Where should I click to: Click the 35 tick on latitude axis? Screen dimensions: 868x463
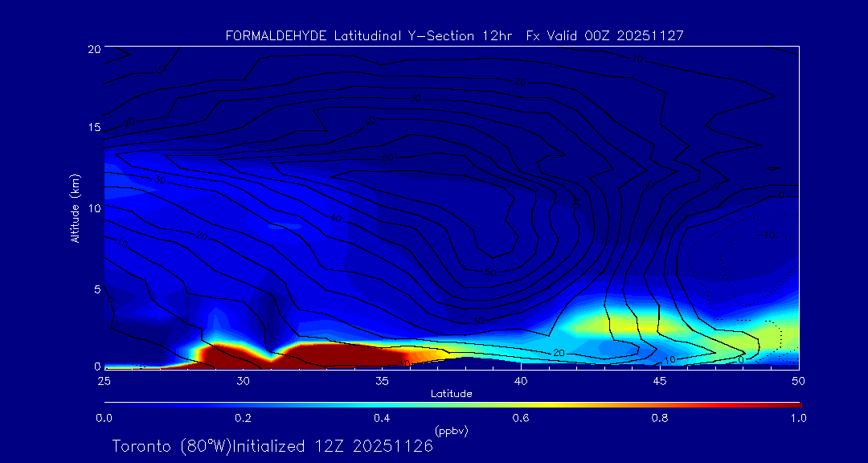[382, 380]
